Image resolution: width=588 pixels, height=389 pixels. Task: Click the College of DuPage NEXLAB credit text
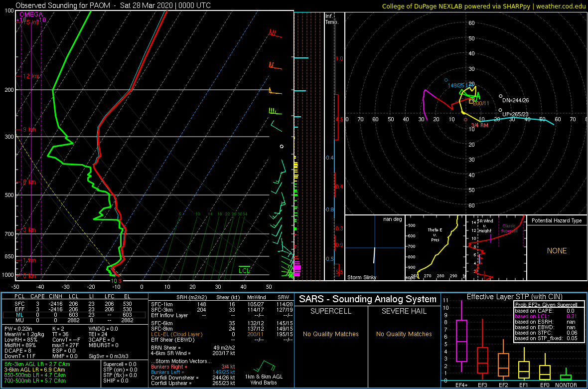click(484, 6)
